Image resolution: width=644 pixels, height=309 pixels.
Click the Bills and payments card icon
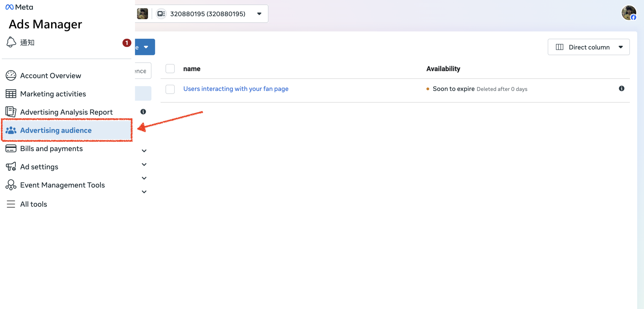coord(11,149)
